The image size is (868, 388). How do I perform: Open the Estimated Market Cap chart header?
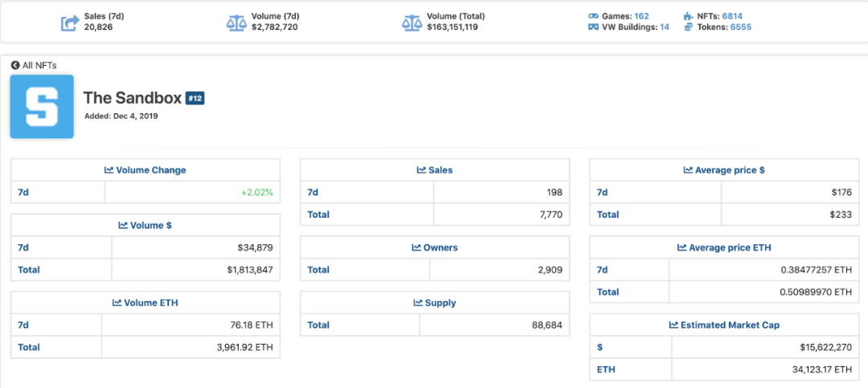(x=724, y=325)
